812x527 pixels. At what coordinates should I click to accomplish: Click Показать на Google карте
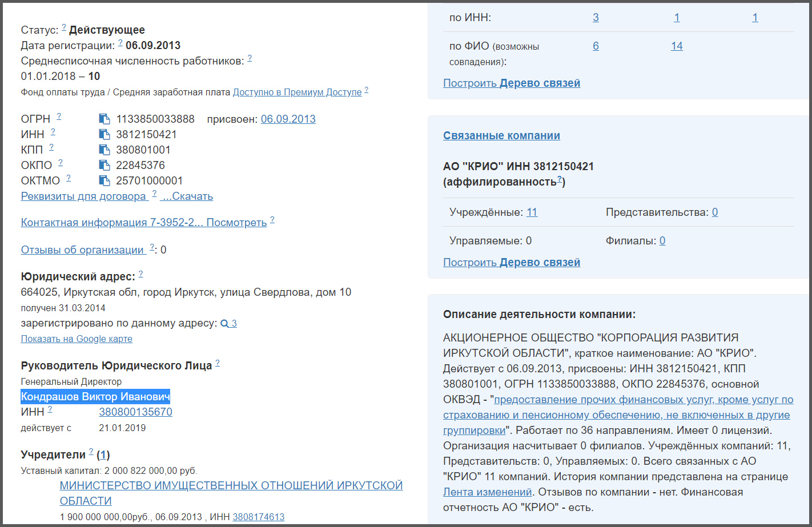click(x=77, y=339)
